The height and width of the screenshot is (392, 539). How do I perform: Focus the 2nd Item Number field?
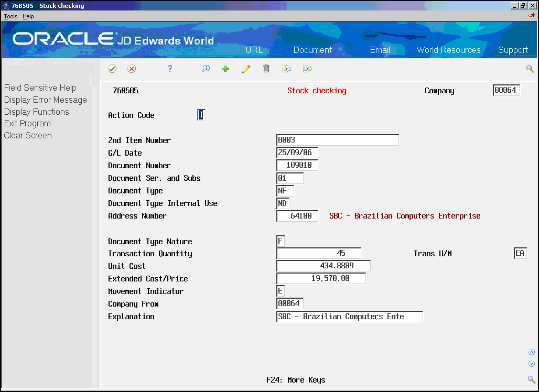338,140
